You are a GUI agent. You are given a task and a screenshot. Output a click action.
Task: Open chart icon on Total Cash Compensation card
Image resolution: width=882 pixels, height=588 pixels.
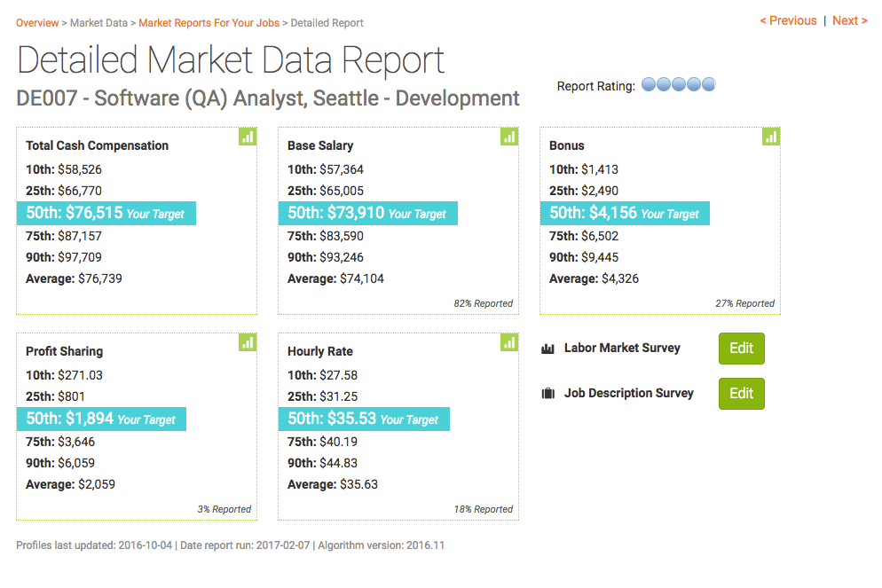[248, 137]
